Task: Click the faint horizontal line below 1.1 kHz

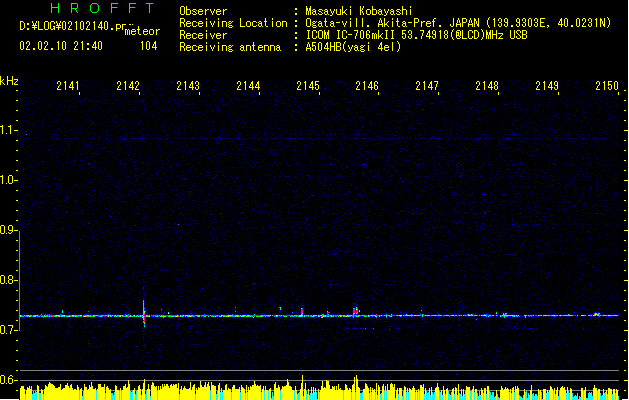Action: click(319, 139)
